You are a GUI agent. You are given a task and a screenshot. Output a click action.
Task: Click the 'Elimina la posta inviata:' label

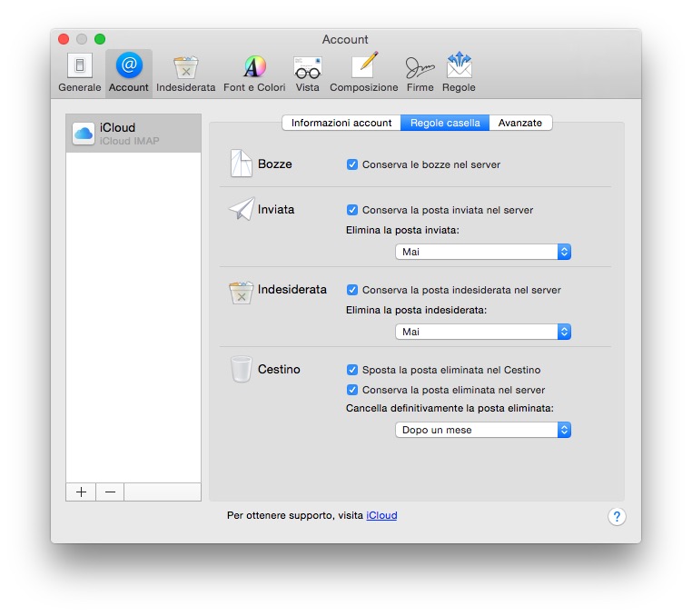pyautogui.click(x=402, y=230)
